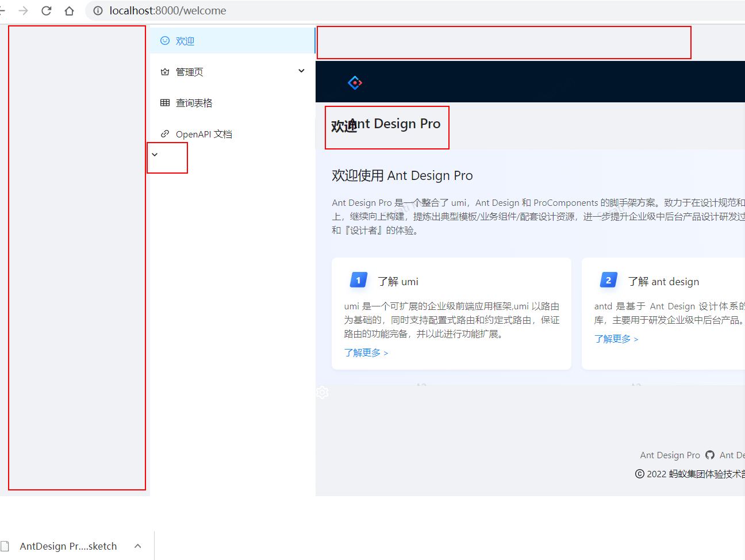Select the 欢迎 menu item
745x560 pixels.
pyautogui.click(x=232, y=41)
